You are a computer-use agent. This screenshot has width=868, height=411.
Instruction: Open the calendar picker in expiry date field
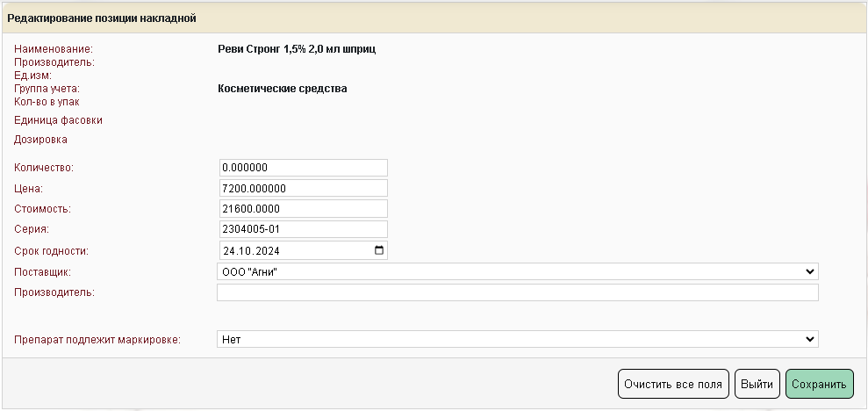[379, 250]
